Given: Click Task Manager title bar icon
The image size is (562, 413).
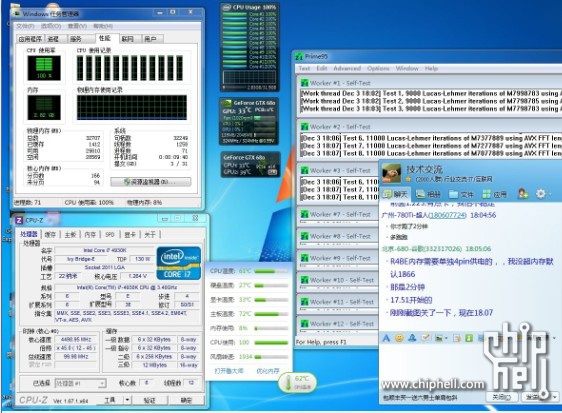Looking at the screenshot, I should (x=16, y=14).
